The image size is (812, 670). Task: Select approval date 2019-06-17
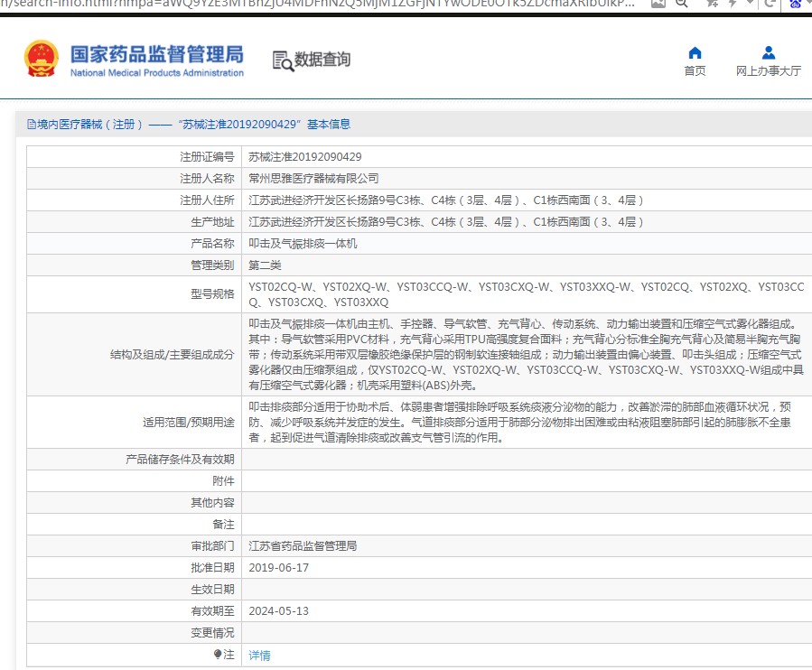coord(278,568)
